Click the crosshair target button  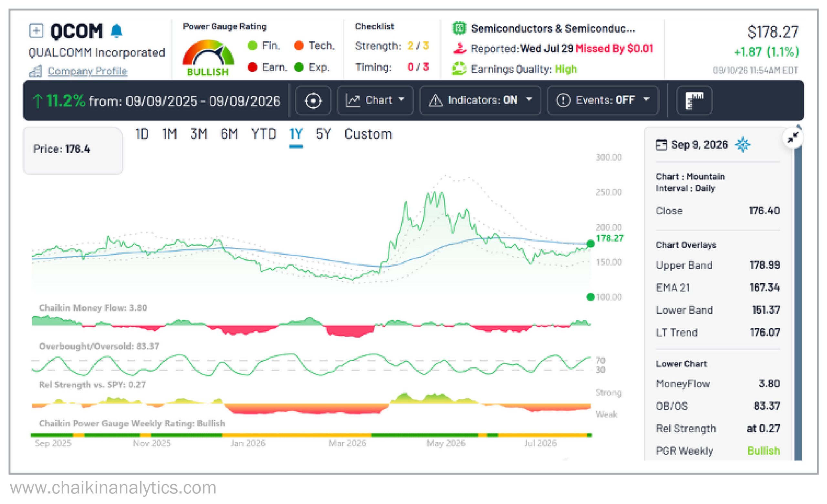point(313,100)
